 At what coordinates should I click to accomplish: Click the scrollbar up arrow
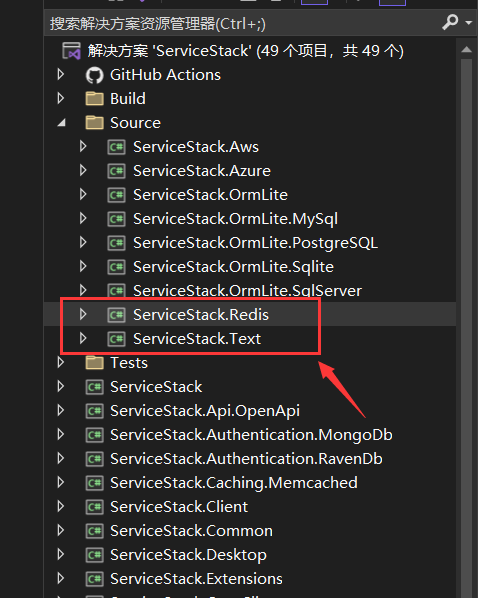coord(466,50)
